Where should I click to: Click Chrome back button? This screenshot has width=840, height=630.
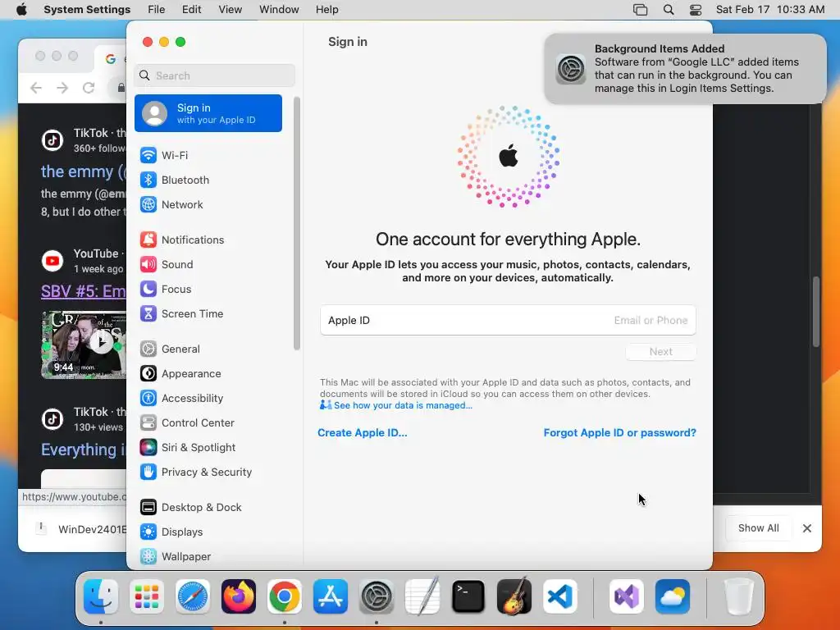click(x=36, y=88)
